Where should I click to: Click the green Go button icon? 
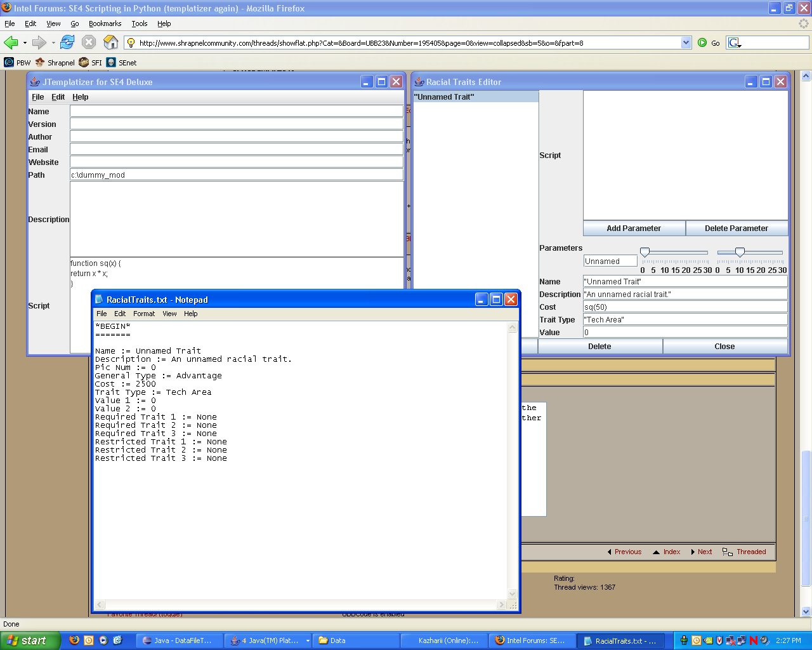point(702,43)
